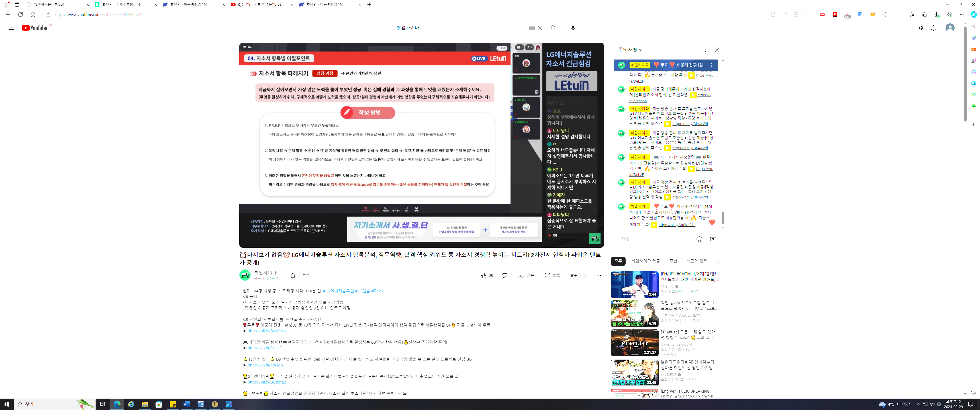The height and width of the screenshot is (410, 980).
Task: Open the 23:45 interview video thumbnail
Action: (x=634, y=372)
